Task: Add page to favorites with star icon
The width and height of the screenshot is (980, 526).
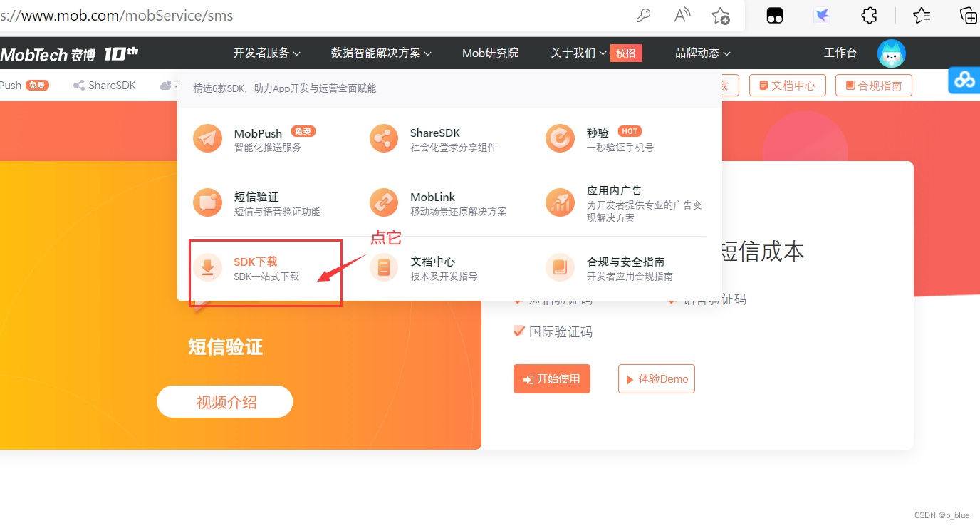Action: coord(721,16)
